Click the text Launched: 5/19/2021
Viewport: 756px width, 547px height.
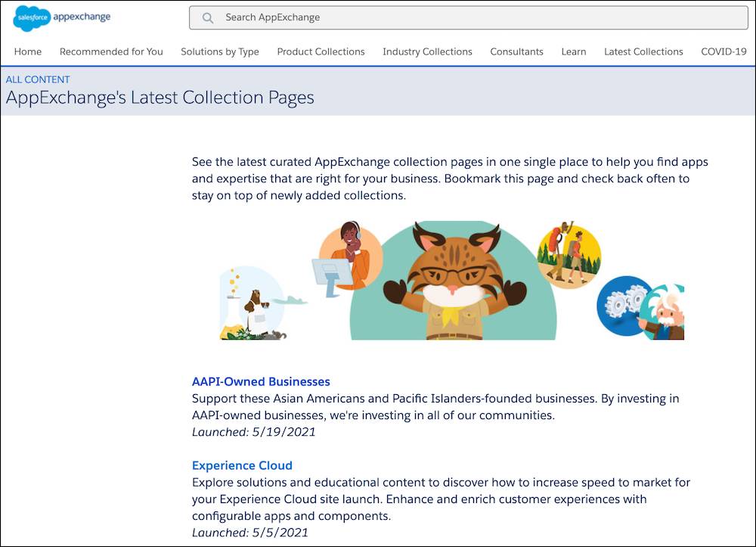(253, 432)
